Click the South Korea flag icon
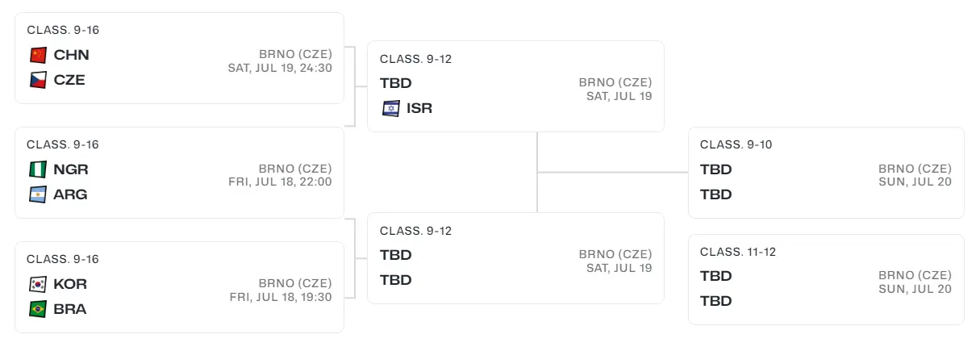Viewport: 980px width, 351px height. pyautogui.click(x=38, y=284)
